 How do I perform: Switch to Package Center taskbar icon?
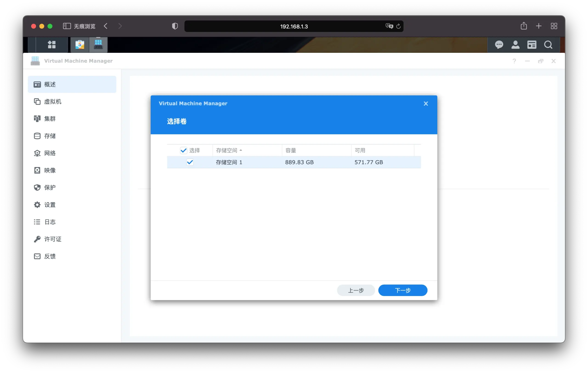tap(80, 45)
